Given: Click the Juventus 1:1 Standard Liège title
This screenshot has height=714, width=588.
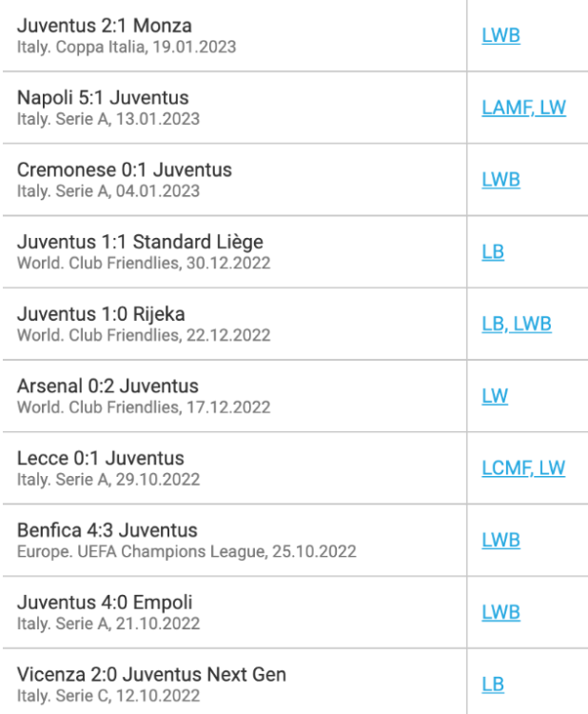Looking at the screenshot, I should [140, 243].
